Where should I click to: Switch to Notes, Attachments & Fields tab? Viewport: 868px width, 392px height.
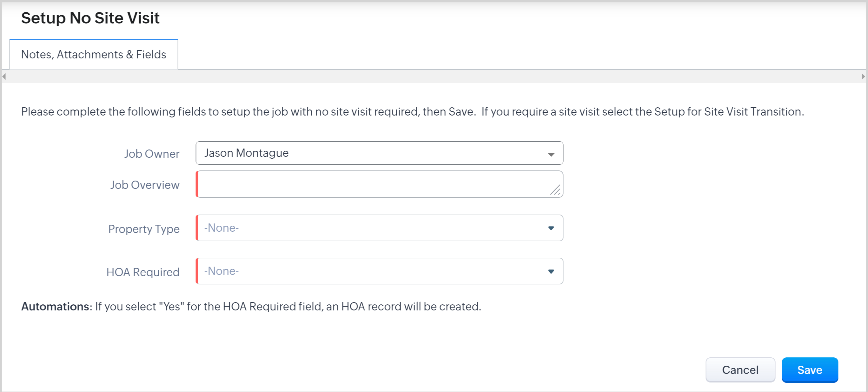pos(93,55)
